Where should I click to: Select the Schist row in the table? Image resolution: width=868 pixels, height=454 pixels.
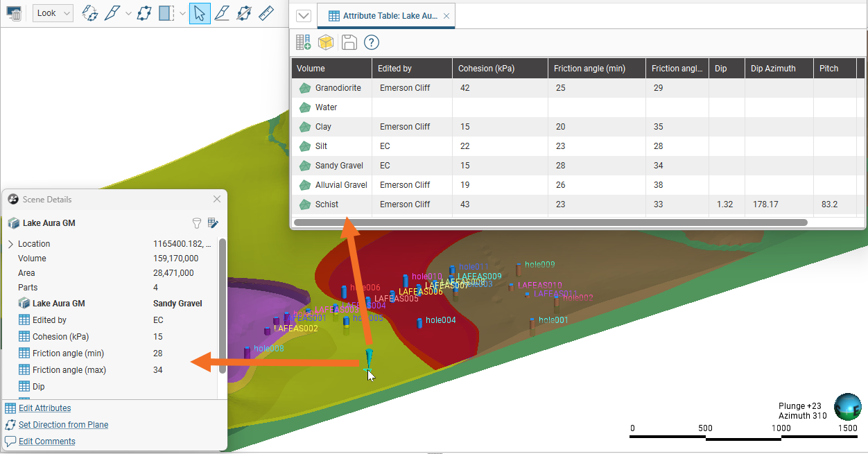[x=327, y=204]
